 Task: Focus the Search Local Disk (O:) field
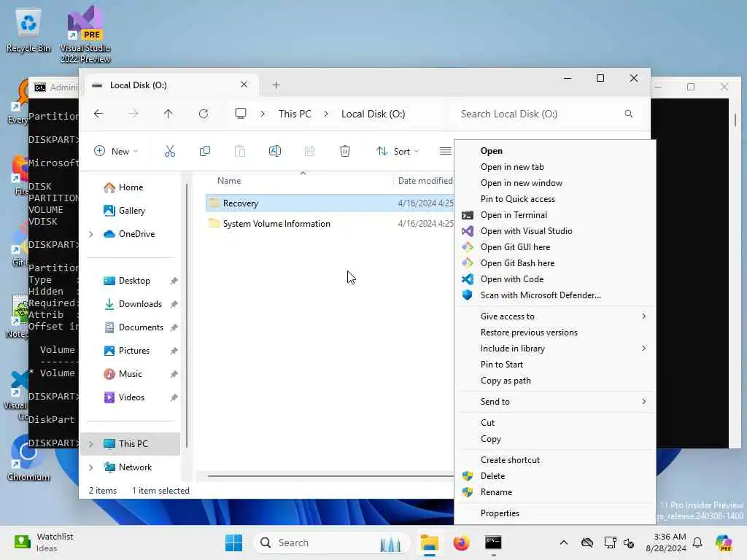tap(546, 114)
